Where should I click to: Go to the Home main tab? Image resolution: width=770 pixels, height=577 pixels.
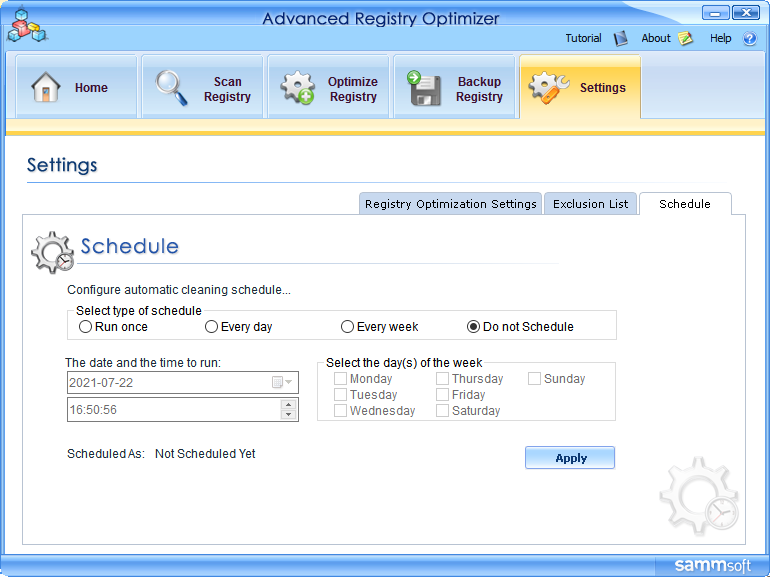[x=76, y=87]
